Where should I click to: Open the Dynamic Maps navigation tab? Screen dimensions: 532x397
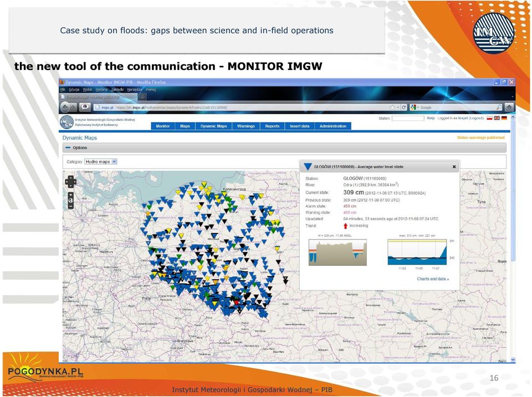pos(213,126)
